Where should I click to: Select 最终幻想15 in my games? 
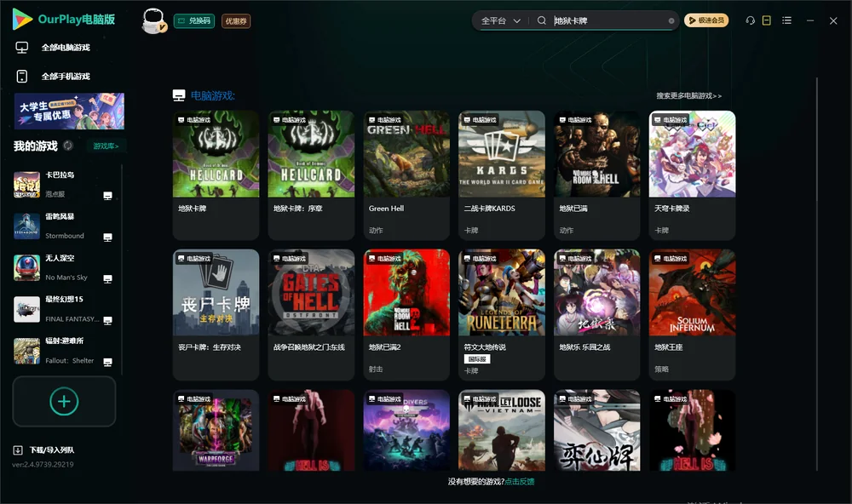point(62,310)
